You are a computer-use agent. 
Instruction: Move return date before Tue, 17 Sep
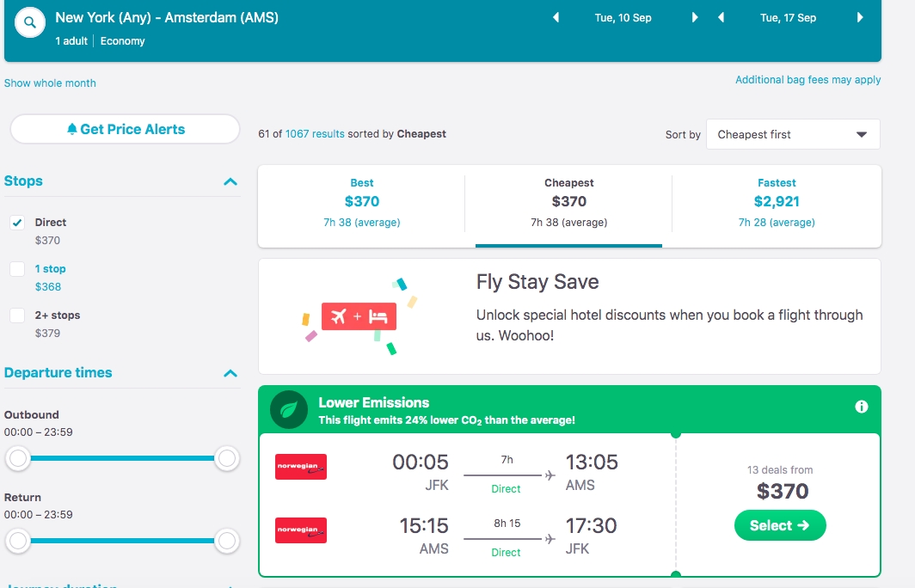click(722, 17)
